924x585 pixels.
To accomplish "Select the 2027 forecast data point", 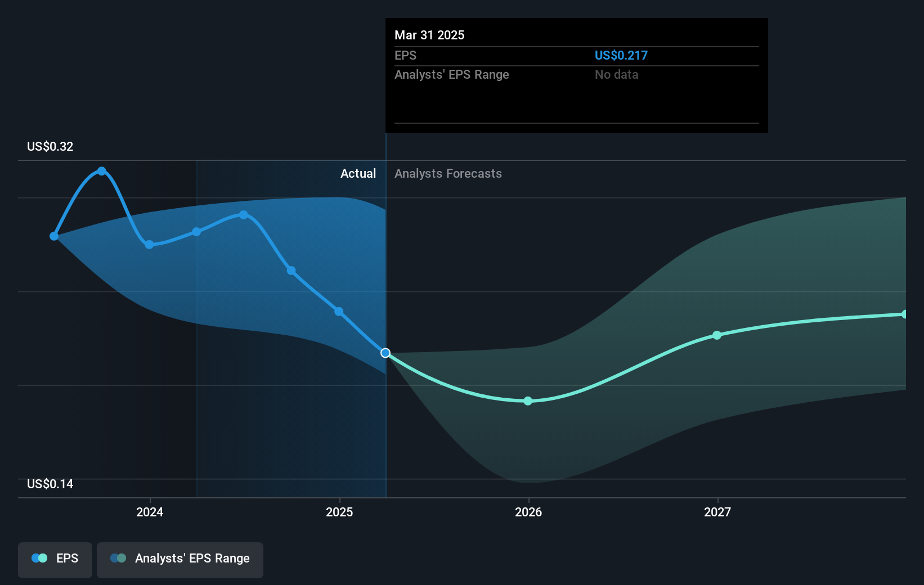I will click(717, 335).
